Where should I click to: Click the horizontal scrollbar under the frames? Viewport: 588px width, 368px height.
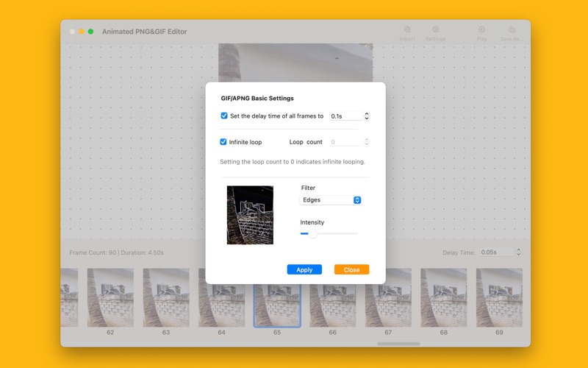pyautogui.click(x=398, y=344)
